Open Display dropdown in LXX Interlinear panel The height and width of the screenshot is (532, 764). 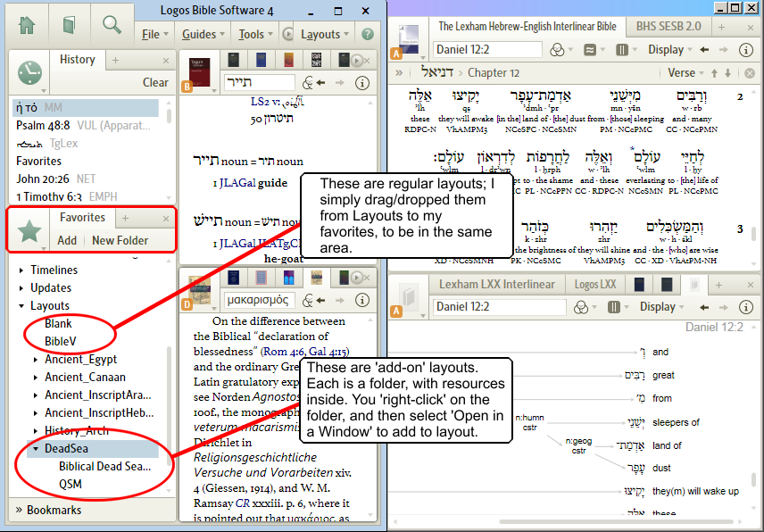pos(661,307)
